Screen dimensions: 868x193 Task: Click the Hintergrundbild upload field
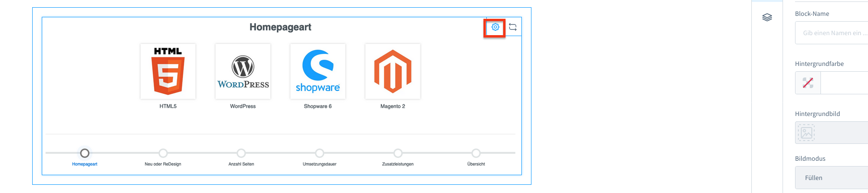point(832,132)
